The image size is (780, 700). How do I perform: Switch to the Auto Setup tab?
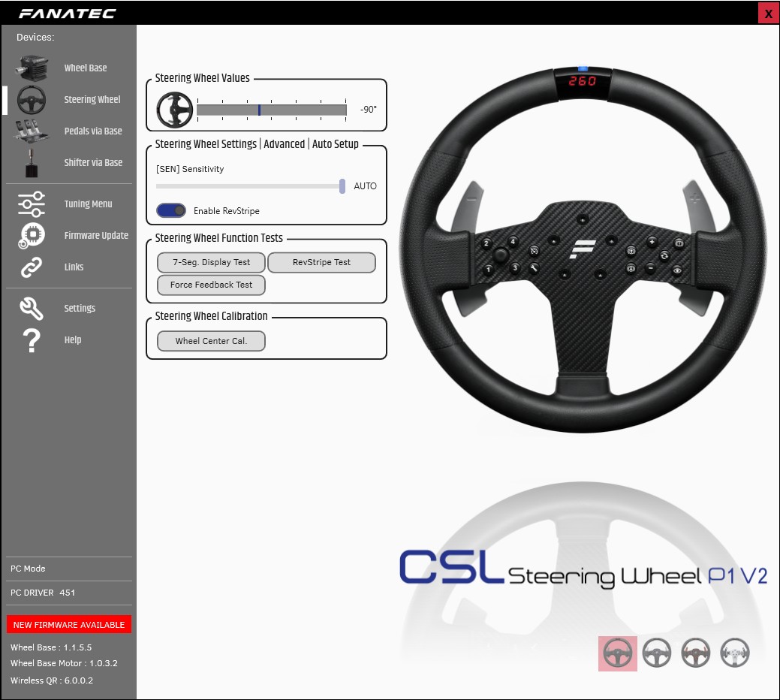click(335, 144)
